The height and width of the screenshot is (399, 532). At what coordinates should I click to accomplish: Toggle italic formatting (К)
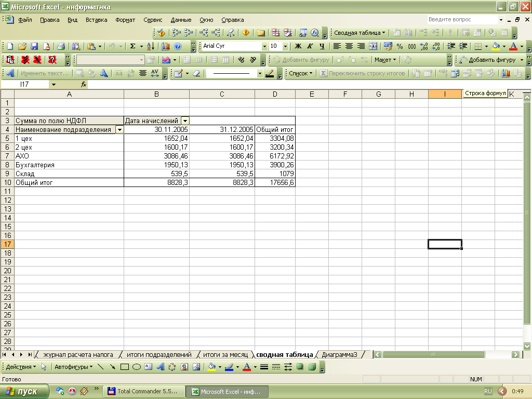pos(310,46)
